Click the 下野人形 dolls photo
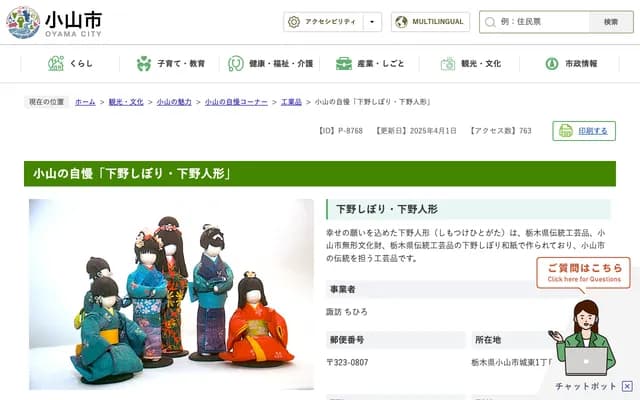This screenshot has height=400, width=640. pyautogui.click(x=171, y=294)
